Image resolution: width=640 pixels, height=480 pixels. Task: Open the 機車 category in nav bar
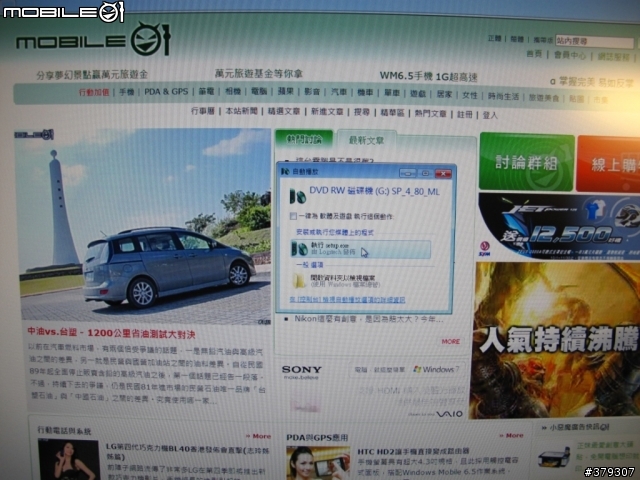[365, 93]
